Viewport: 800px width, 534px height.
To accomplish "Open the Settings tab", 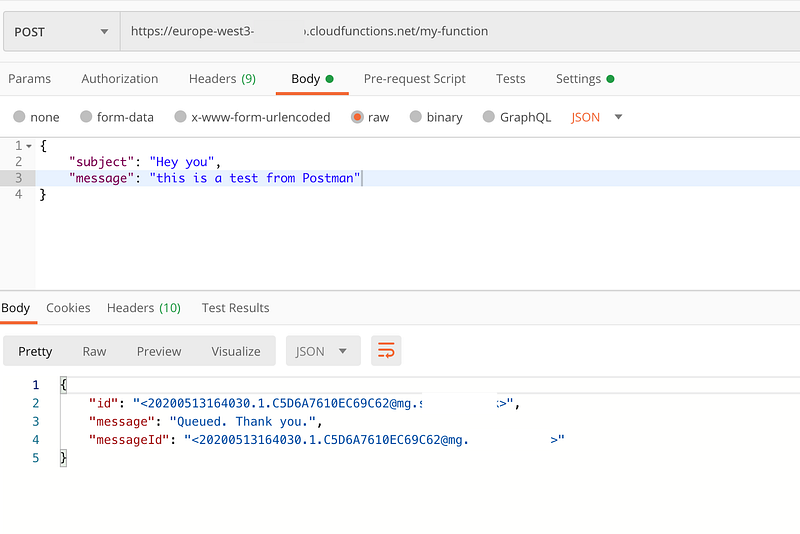I will (585, 79).
